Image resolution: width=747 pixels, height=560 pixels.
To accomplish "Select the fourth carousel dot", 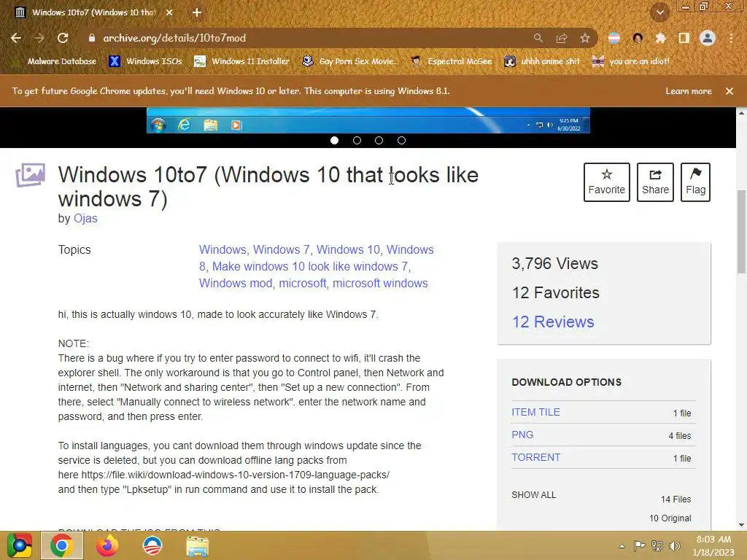I will click(x=402, y=141).
